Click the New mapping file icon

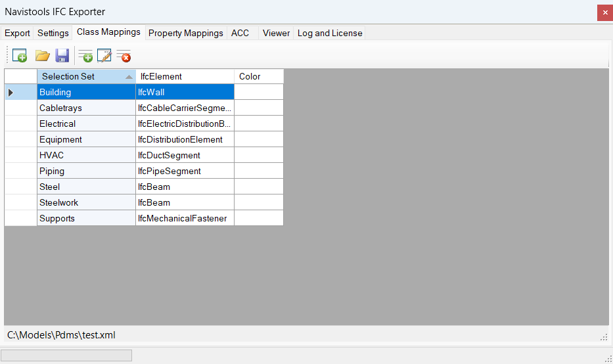pos(20,56)
